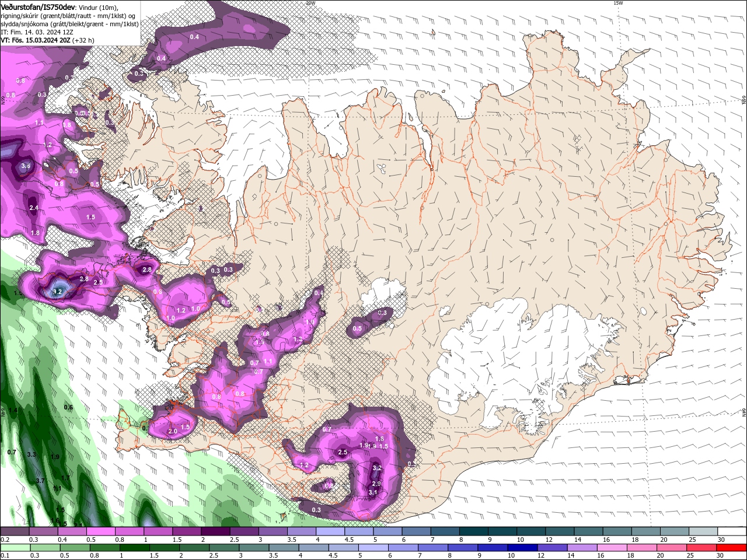Click the 'VT: Fös. 15.03.2024 20Z' valid-time line
The image size is (747, 560).
(x=36, y=40)
